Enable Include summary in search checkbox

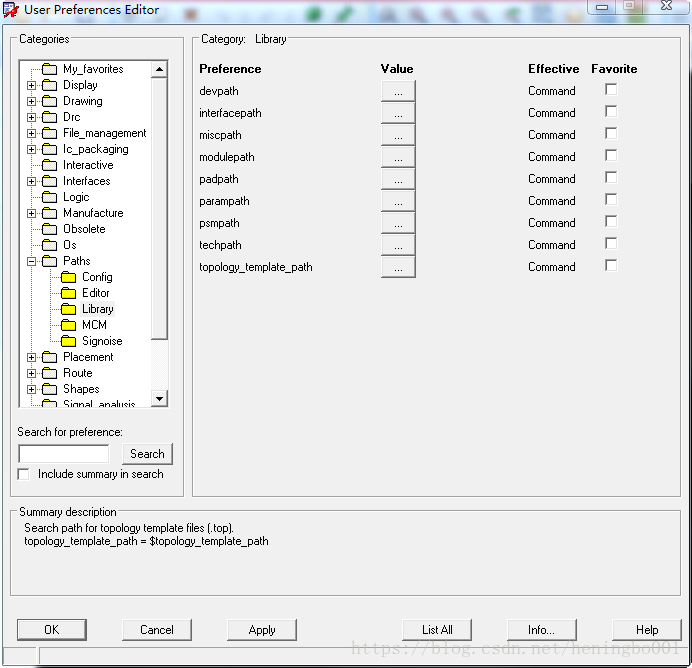(24, 474)
